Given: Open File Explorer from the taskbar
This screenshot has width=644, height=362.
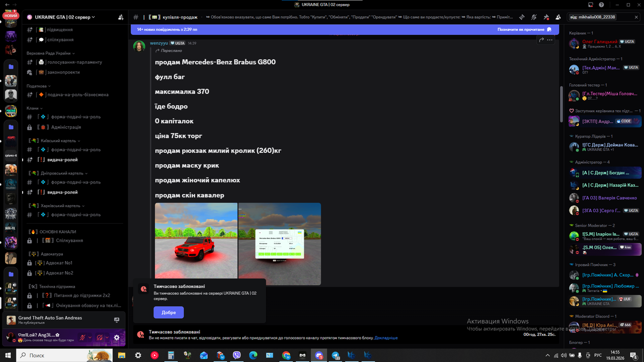Looking at the screenshot, I should (122, 355).
